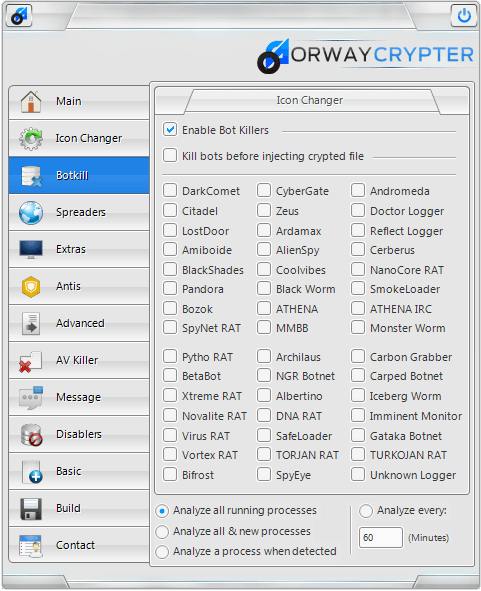Tick the SmokeLoader checkbox
Viewport: 481px width, 591px height.
pos(358,288)
